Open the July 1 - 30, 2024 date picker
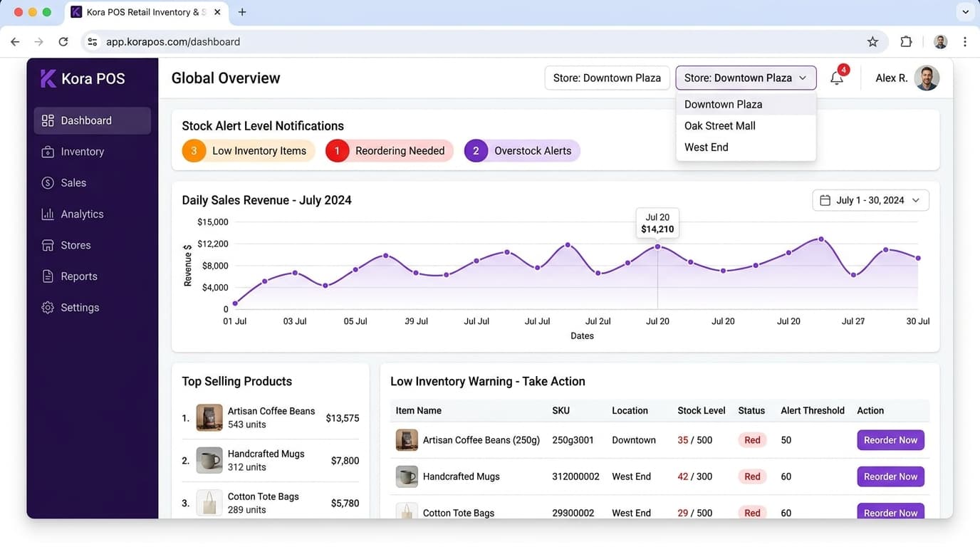 tap(870, 200)
